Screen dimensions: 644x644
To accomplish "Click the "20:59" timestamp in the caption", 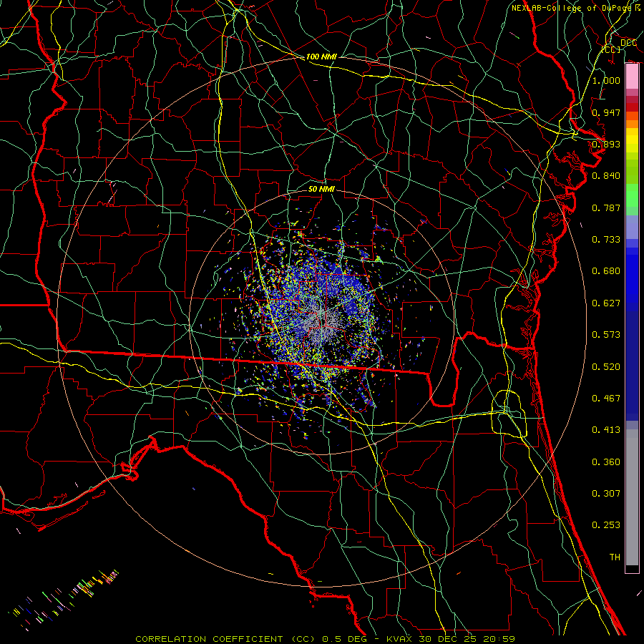I will pyautogui.click(x=499, y=639).
